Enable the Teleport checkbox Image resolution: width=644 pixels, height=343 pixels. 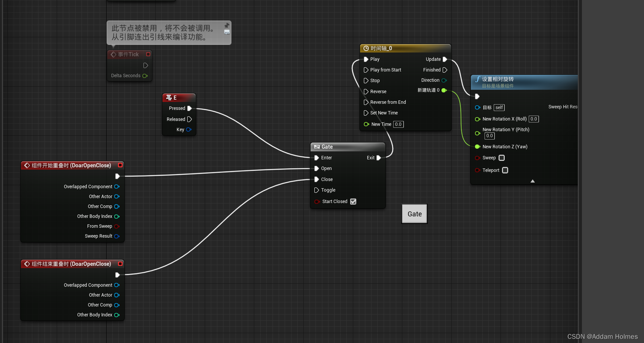tap(505, 170)
